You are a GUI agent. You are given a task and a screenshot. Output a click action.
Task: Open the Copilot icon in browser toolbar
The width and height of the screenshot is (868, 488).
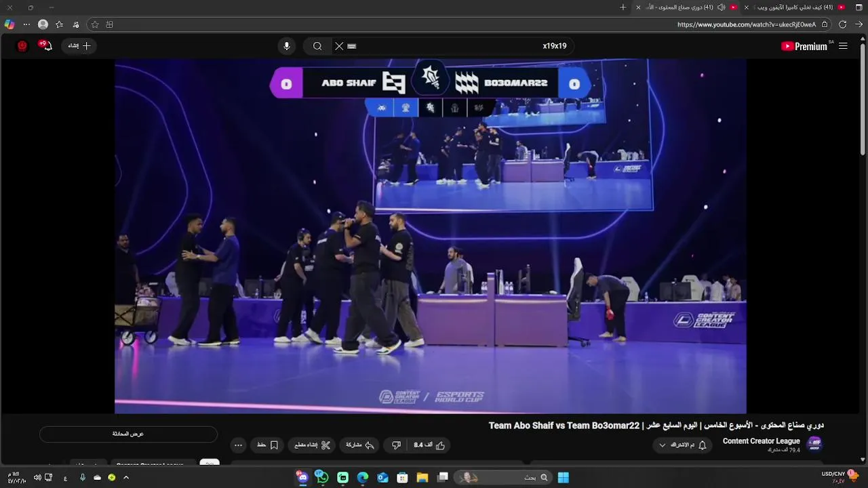[9, 24]
